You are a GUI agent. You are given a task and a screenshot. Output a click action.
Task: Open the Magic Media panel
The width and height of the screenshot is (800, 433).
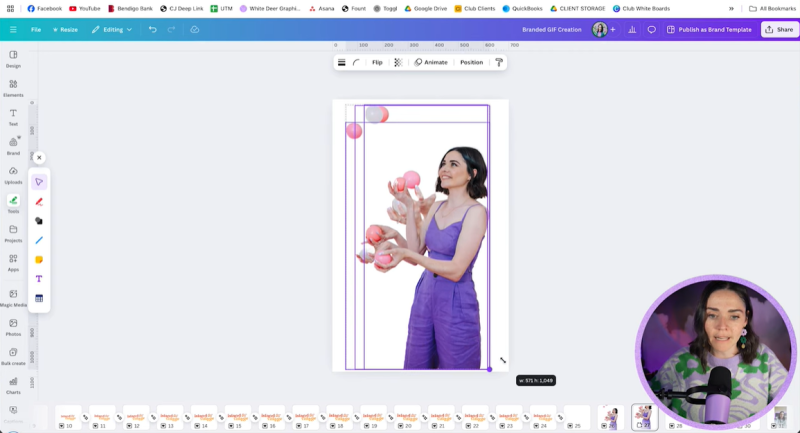click(13, 298)
